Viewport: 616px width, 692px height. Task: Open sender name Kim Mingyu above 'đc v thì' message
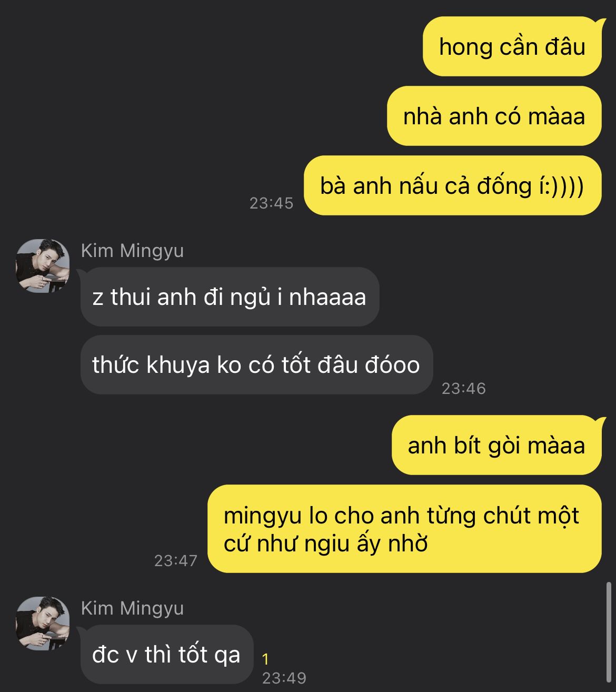click(x=132, y=608)
